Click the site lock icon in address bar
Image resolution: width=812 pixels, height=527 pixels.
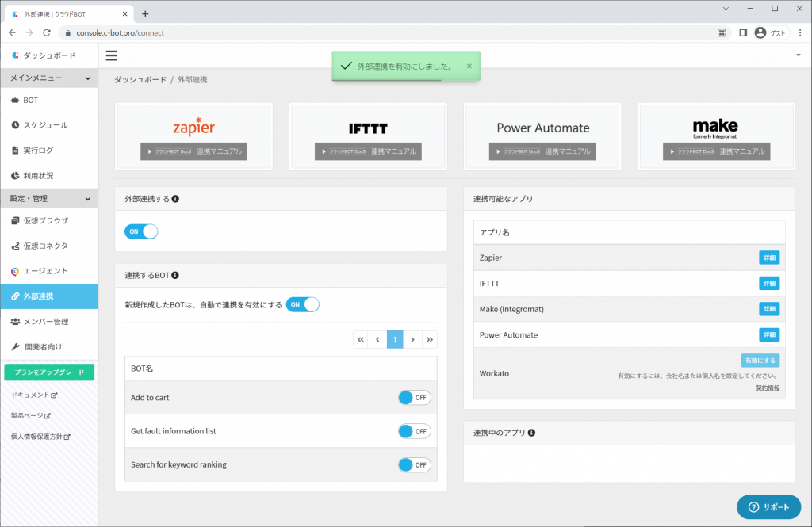tap(68, 32)
